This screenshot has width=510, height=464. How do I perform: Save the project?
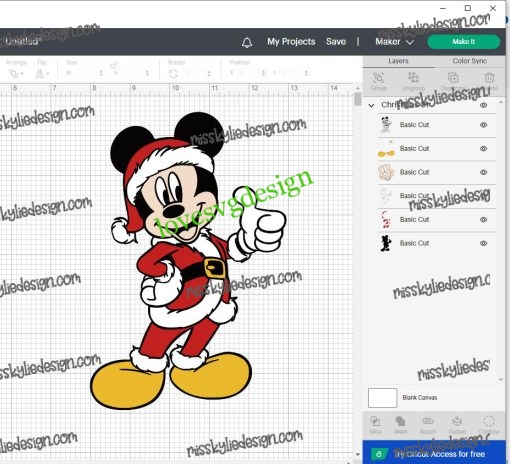pyautogui.click(x=336, y=42)
